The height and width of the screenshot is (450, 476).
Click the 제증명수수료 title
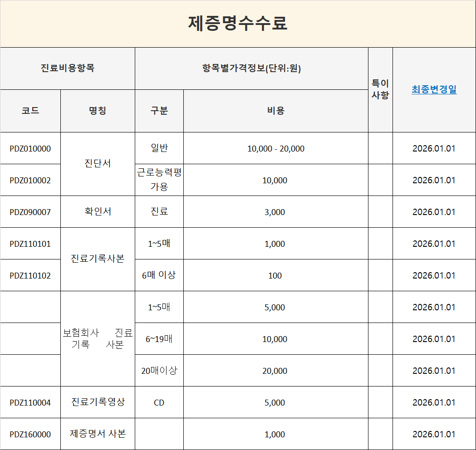pyautogui.click(x=238, y=24)
